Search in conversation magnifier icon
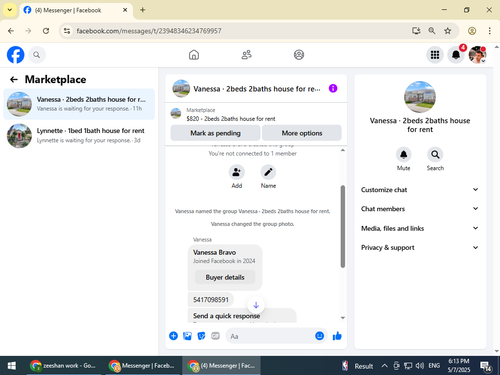This screenshot has height=375, width=500. tap(435, 155)
